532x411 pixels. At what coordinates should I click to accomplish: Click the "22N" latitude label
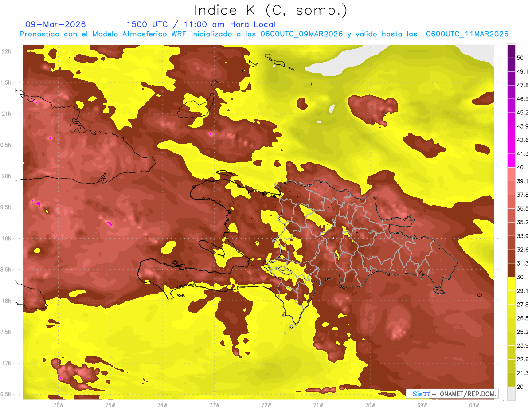(7, 51)
